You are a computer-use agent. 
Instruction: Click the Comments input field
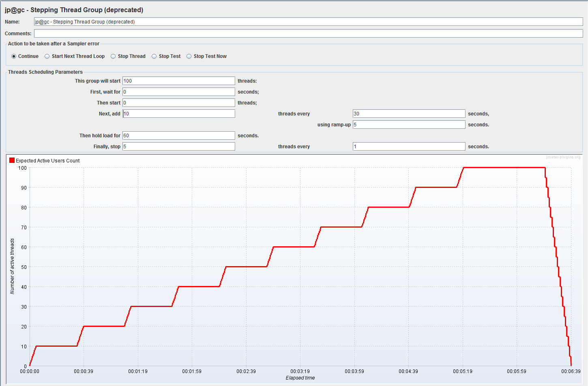pos(308,34)
